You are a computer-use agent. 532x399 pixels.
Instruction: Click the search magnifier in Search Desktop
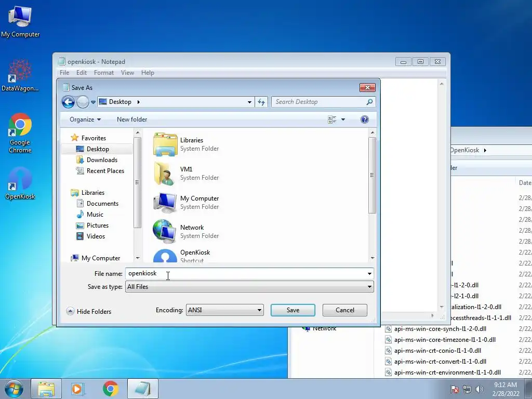click(369, 102)
